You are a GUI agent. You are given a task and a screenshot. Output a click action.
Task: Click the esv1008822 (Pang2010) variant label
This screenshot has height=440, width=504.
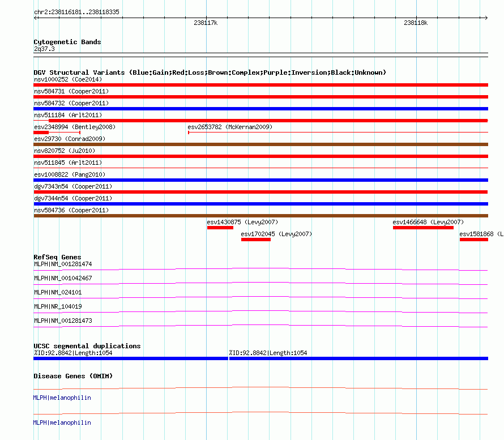(x=70, y=174)
